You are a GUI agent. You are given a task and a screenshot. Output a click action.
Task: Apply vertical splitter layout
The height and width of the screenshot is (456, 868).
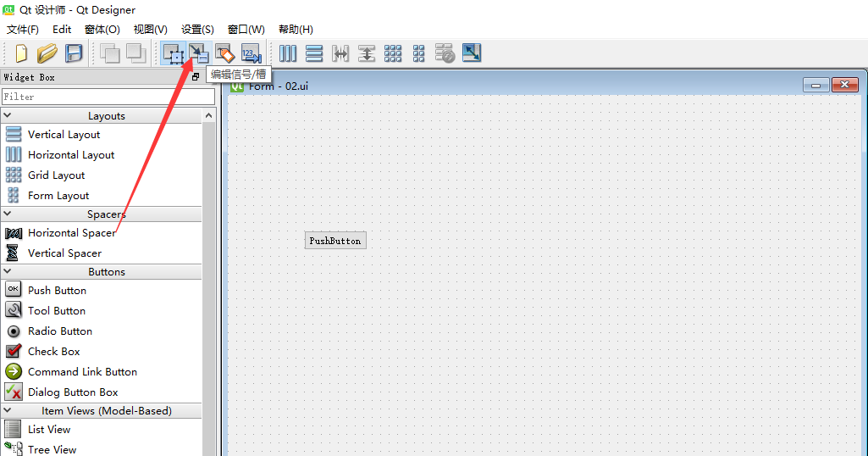(367, 53)
